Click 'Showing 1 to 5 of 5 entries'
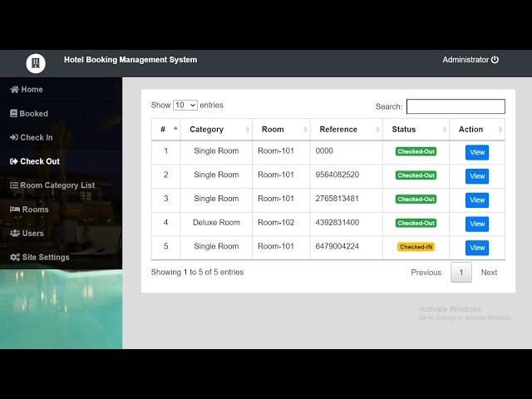Image resolution: width=532 pixels, height=399 pixels. point(198,272)
